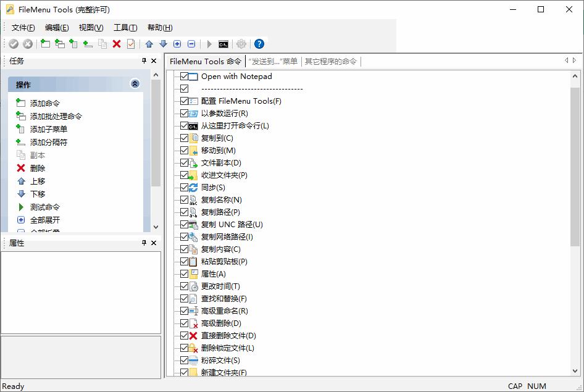Click the collapse all minus toolbar icon
The height and width of the screenshot is (392, 584).
point(191,43)
